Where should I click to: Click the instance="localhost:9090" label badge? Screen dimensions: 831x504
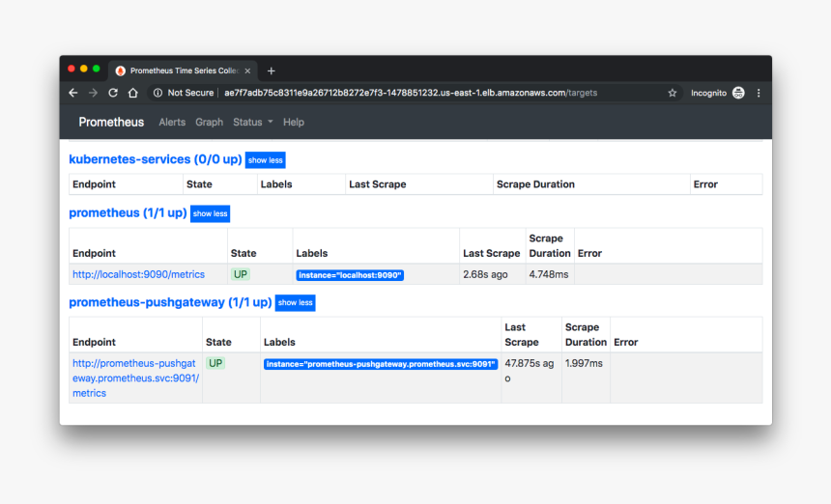point(350,275)
